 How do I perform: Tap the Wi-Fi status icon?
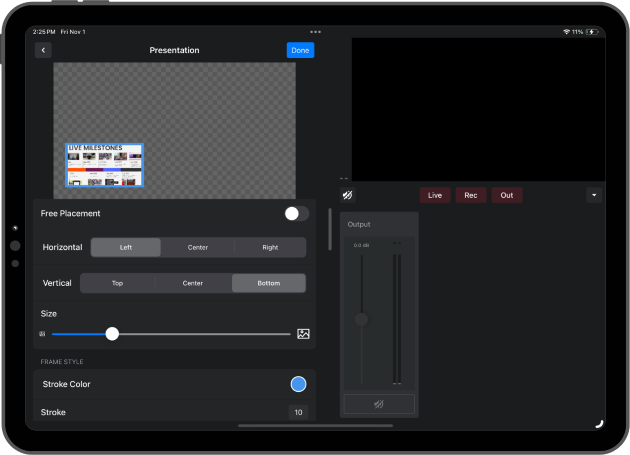[566, 32]
